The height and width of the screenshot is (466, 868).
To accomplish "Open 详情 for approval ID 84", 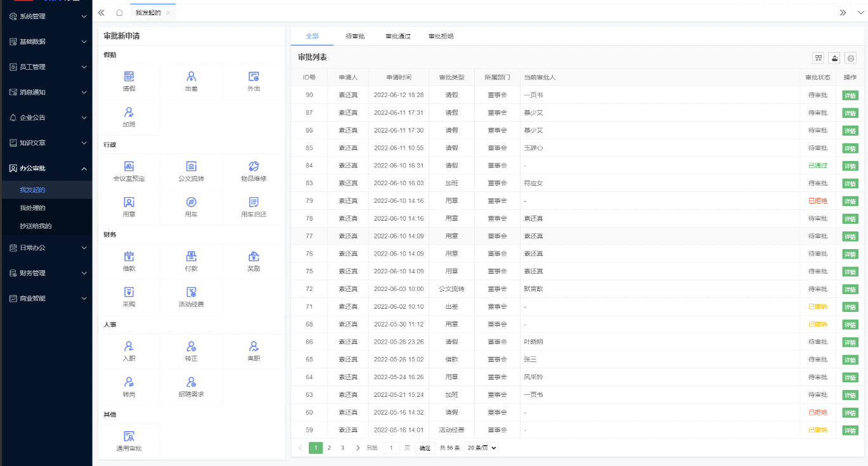I will 850,165.
